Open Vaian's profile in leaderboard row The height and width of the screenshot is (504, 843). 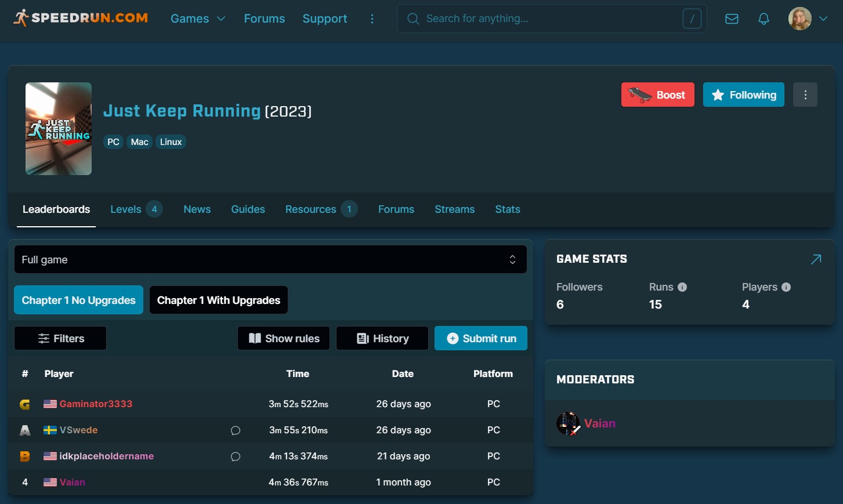pyautogui.click(x=73, y=482)
